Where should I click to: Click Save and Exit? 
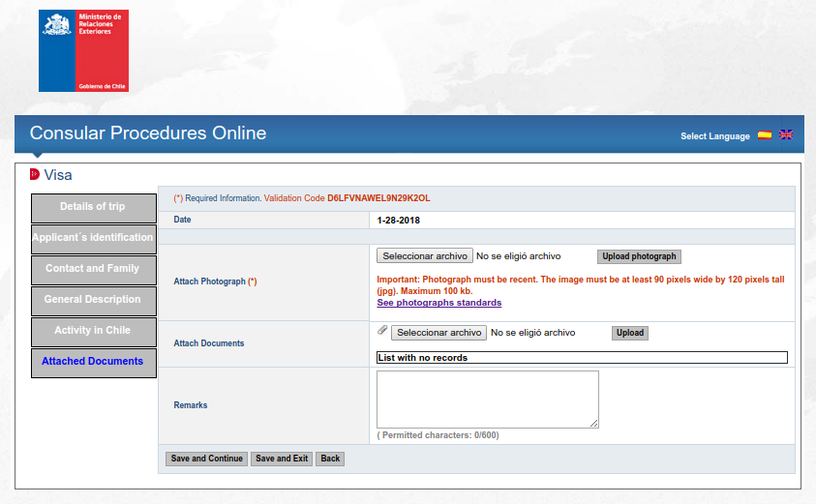click(282, 459)
